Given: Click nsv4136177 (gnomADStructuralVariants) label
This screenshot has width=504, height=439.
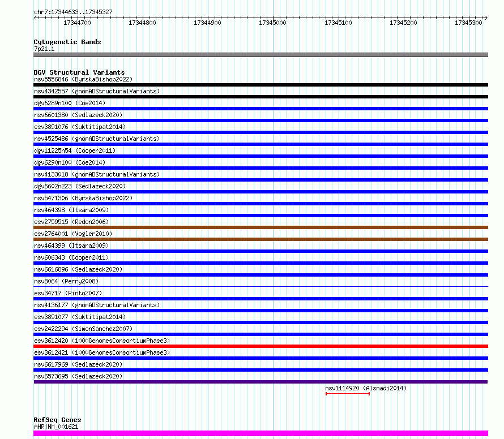Looking at the screenshot, I should pyautogui.click(x=97, y=305).
